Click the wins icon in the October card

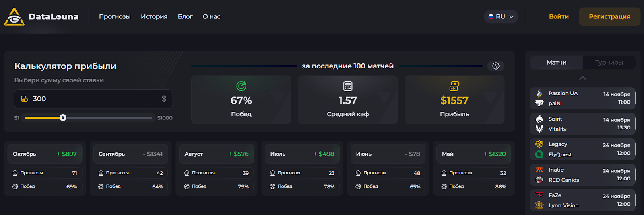click(x=15, y=186)
